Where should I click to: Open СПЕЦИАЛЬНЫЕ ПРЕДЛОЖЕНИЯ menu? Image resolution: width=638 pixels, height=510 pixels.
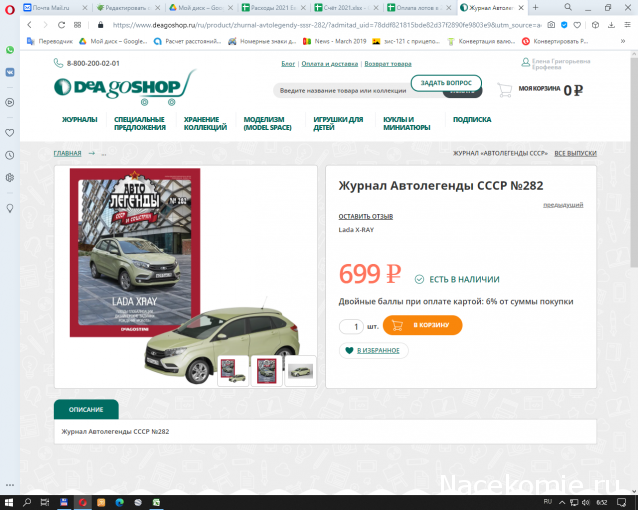point(140,123)
